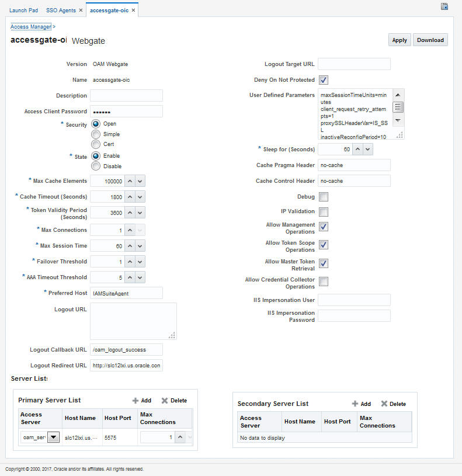This screenshot has height=476, width=462.
Task: Follow the Access Manager breadcrumb link
Action: pyautogui.click(x=31, y=27)
